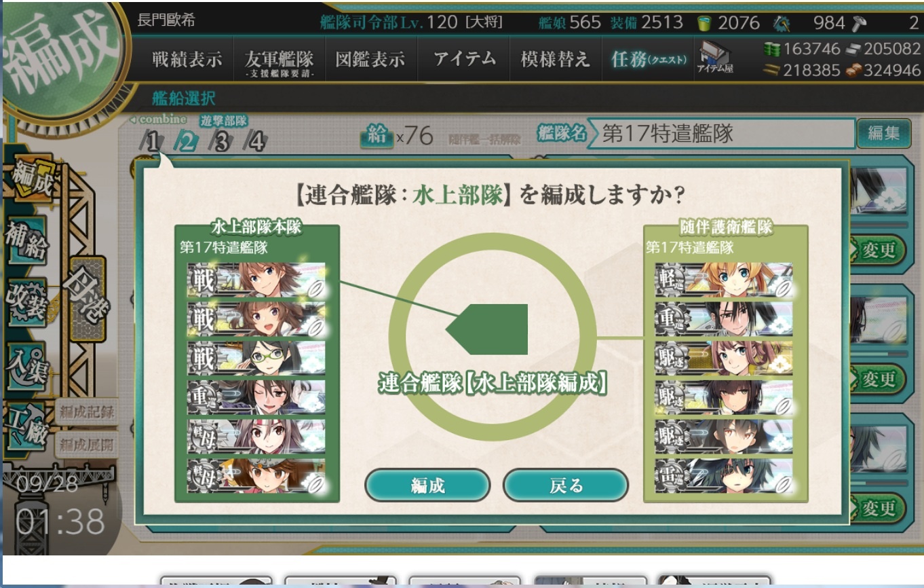Switch to fleet tab 3
This screenshot has width=924, height=588.
[x=222, y=141]
